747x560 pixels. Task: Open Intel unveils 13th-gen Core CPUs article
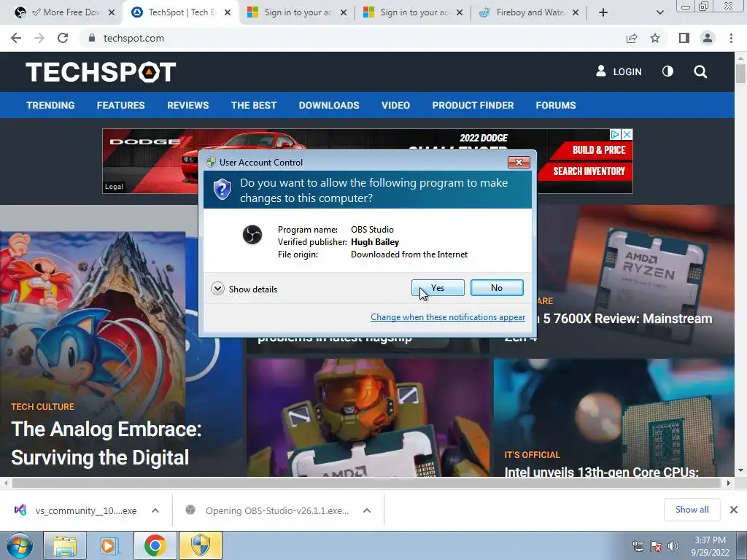coord(601,472)
